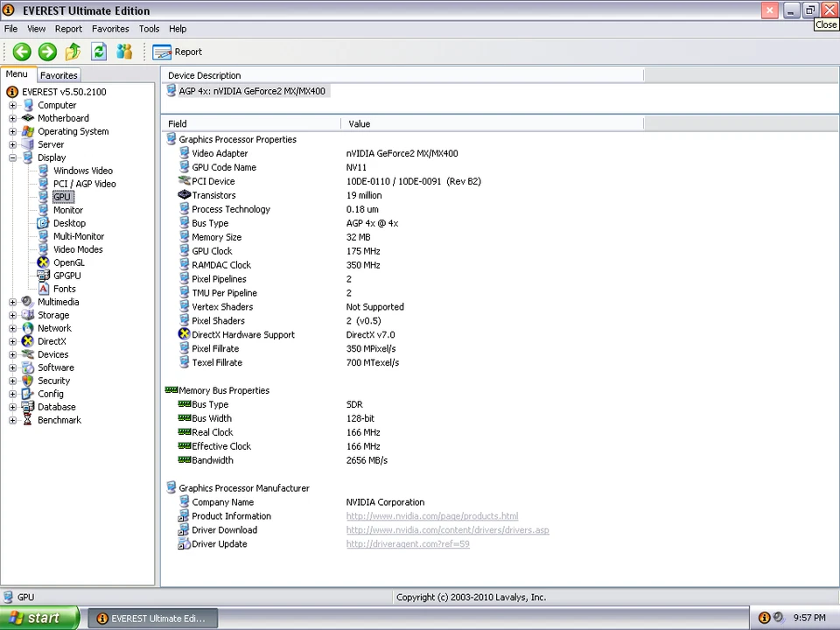This screenshot has height=630, width=840.
Task: Click the Up level toolbar icon
Action: [x=73, y=52]
